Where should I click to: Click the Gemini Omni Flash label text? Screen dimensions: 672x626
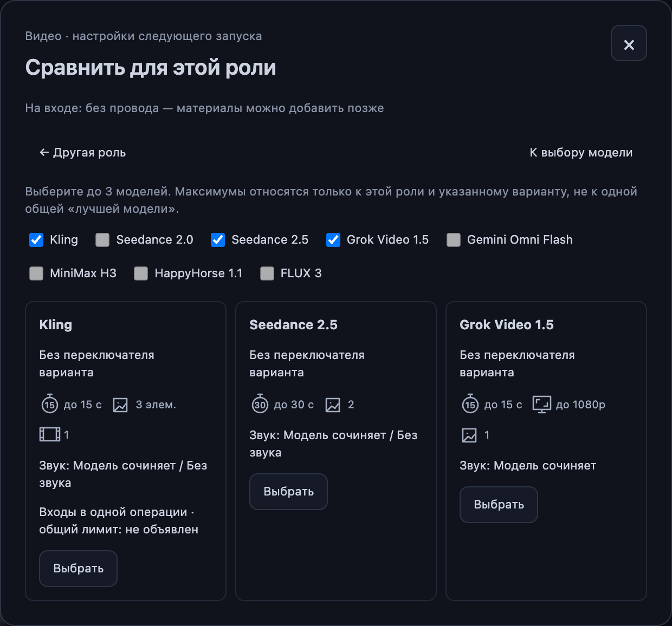click(x=520, y=240)
